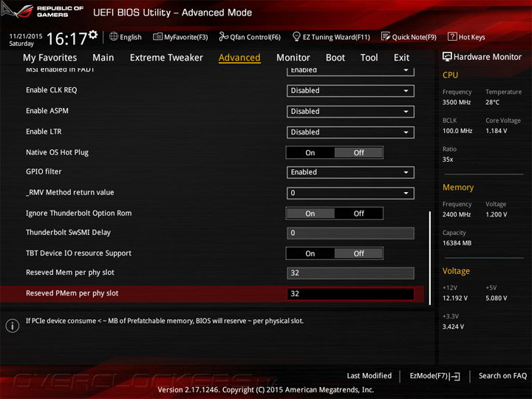Select the Enable CLK REQ label
The height and width of the screenshot is (399, 532).
[52, 90]
